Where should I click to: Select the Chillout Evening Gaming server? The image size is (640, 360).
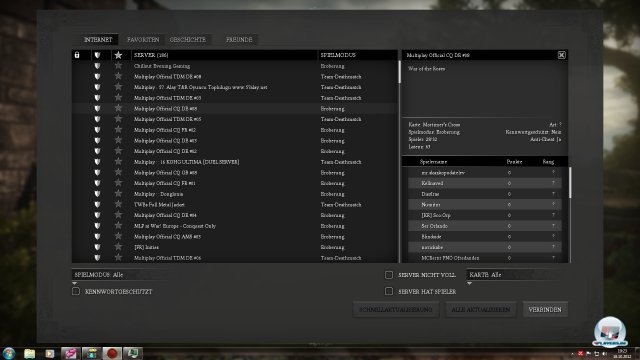[235, 66]
